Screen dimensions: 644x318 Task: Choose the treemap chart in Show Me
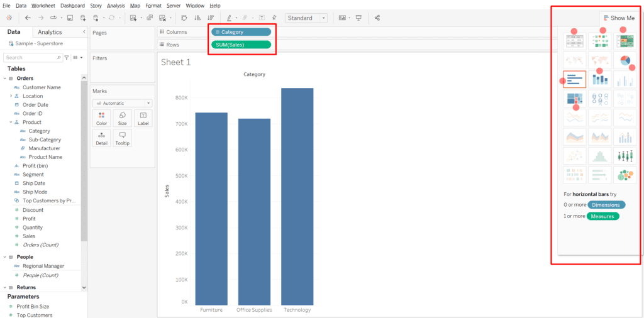click(575, 99)
